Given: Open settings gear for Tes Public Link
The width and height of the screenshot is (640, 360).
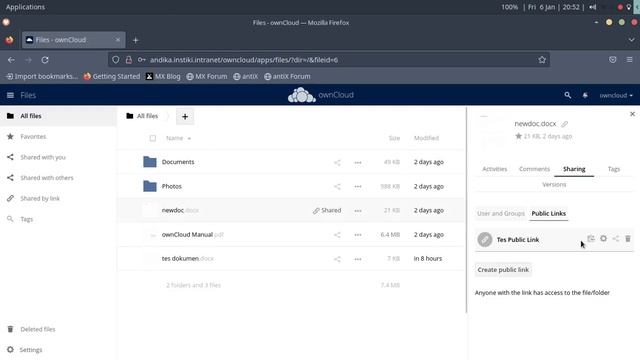Looking at the screenshot, I should [603, 238].
